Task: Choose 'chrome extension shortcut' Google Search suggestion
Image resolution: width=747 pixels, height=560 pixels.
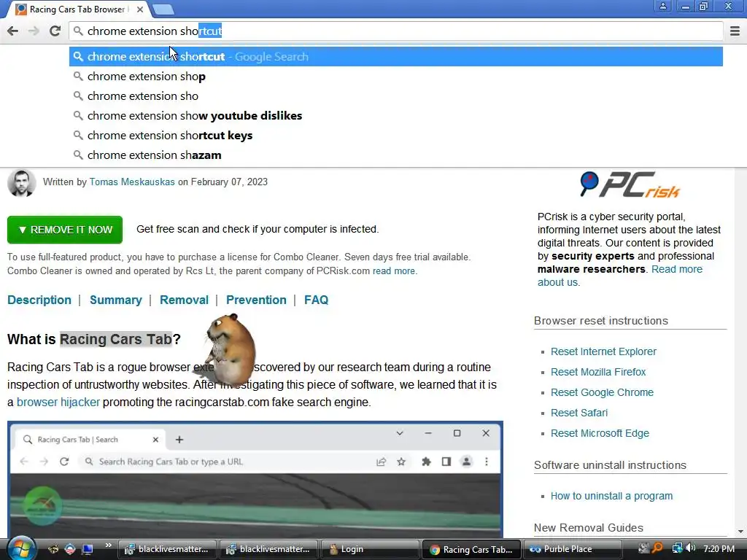Action: click(x=396, y=57)
